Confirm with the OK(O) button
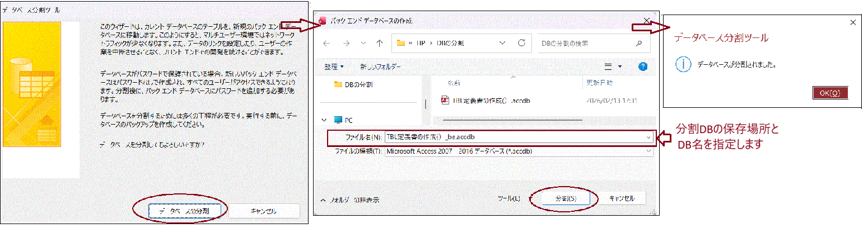Screen dimensions: 868x228 tap(830, 93)
